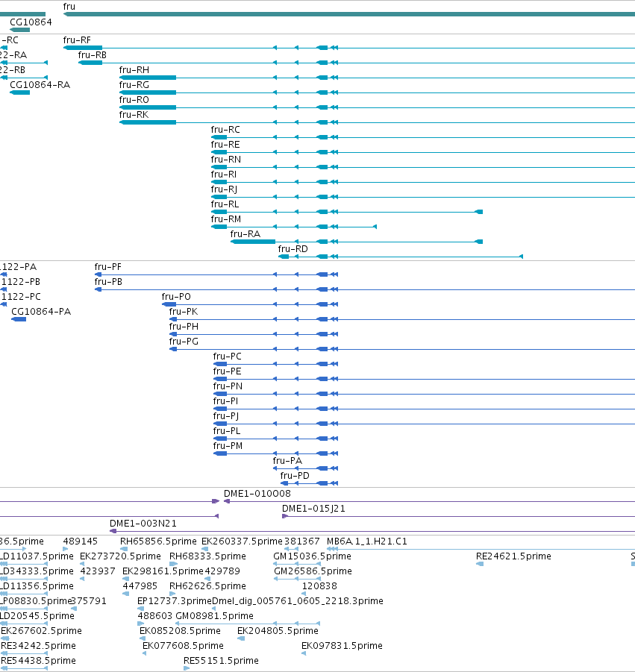Select the EK204805.5prime EST label
The width and height of the screenshot is (635, 672).
(x=278, y=631)
